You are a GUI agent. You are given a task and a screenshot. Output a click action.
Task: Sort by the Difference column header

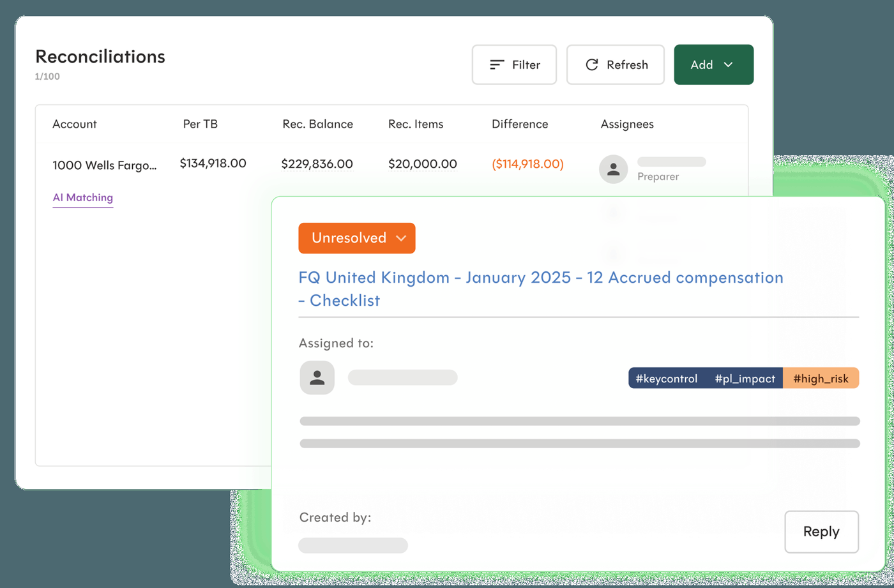520,124
